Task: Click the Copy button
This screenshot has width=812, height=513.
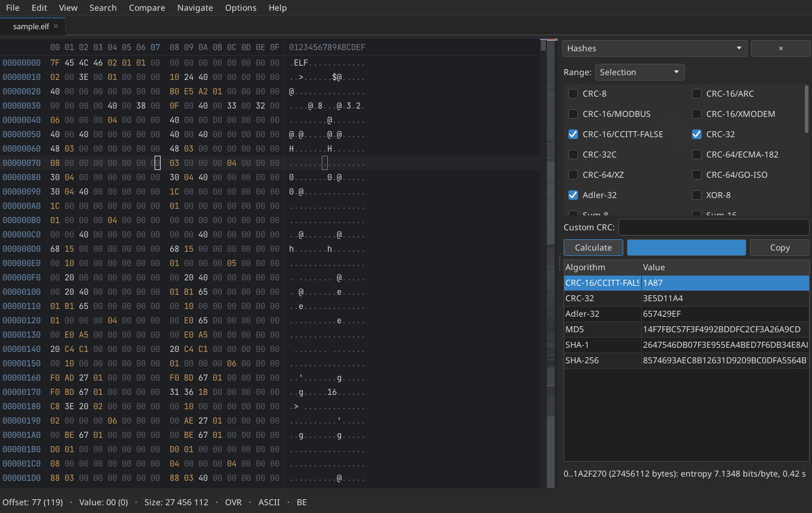Action: (x=780, y=248)
